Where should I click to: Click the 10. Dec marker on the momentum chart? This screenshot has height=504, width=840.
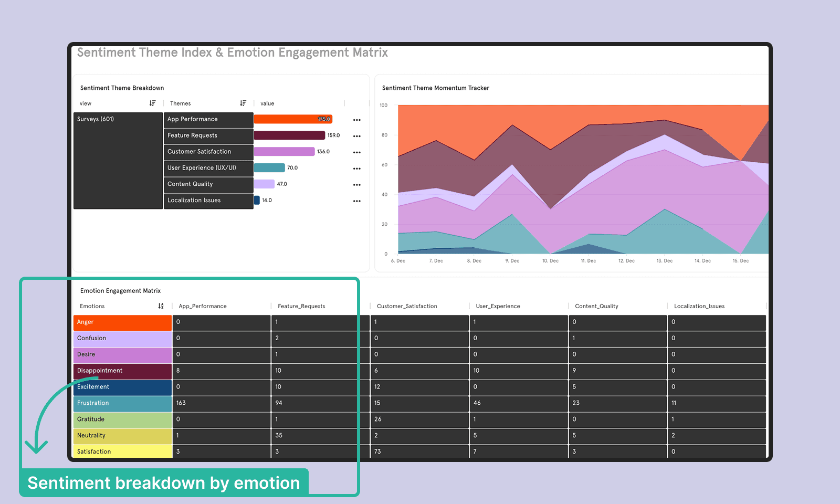pos(550,261)
